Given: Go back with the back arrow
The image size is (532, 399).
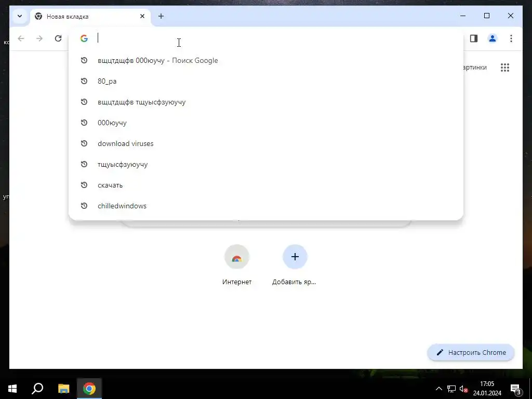Looking at the screenshot, I should tap(21, 38).
